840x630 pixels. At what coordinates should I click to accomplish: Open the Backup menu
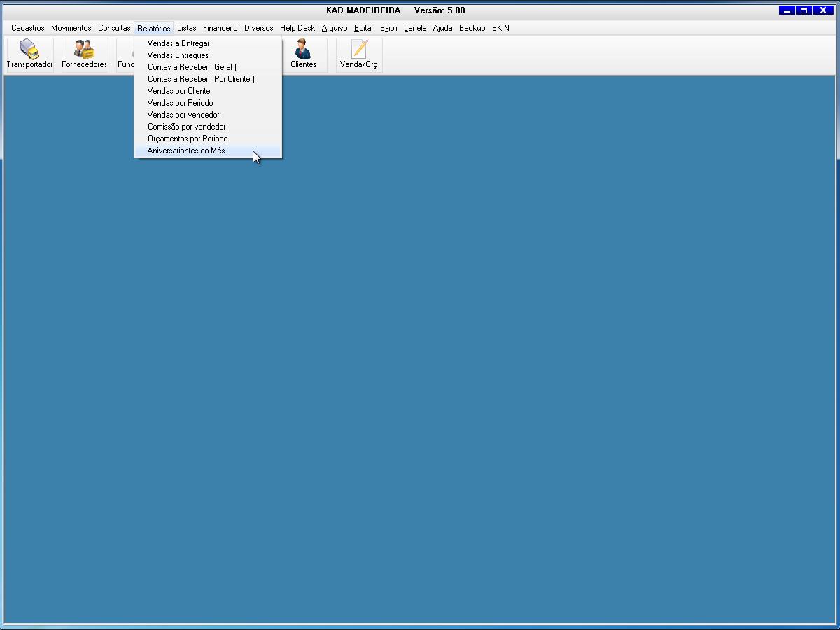point(472,28)
